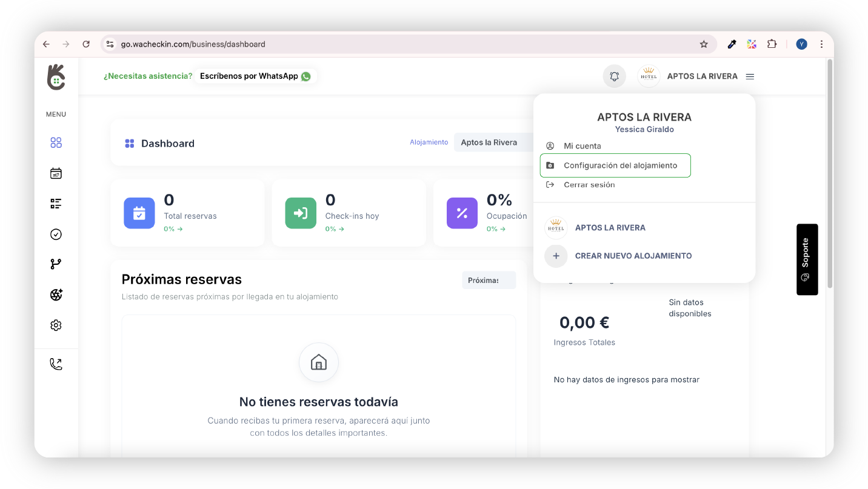868x489 pixels.
Task: Open the Soporte side tab
Action: pos(806,259)
